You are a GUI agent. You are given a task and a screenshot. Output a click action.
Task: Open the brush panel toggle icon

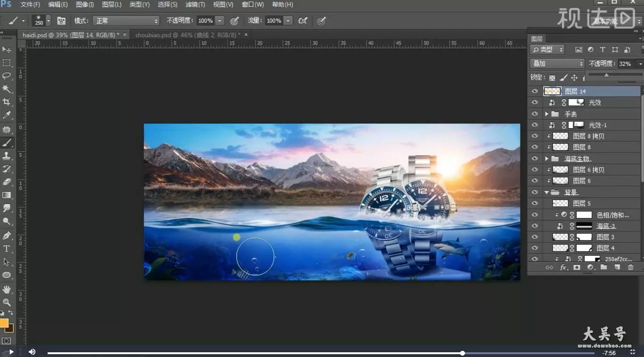61,21
